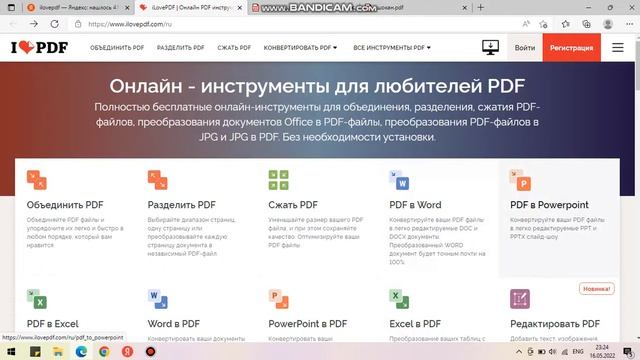Open File Explorer from taskbar
The image size is (640, 360).
[58, 351]
